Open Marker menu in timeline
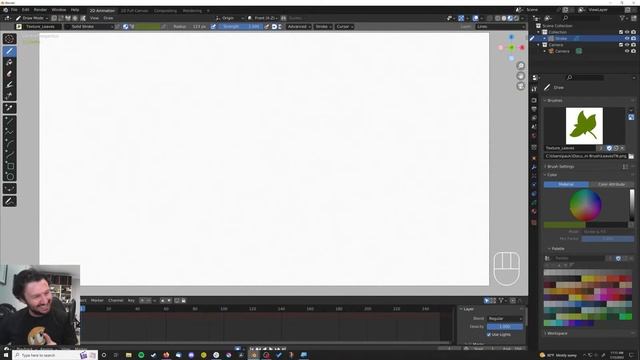 (97, 300)
